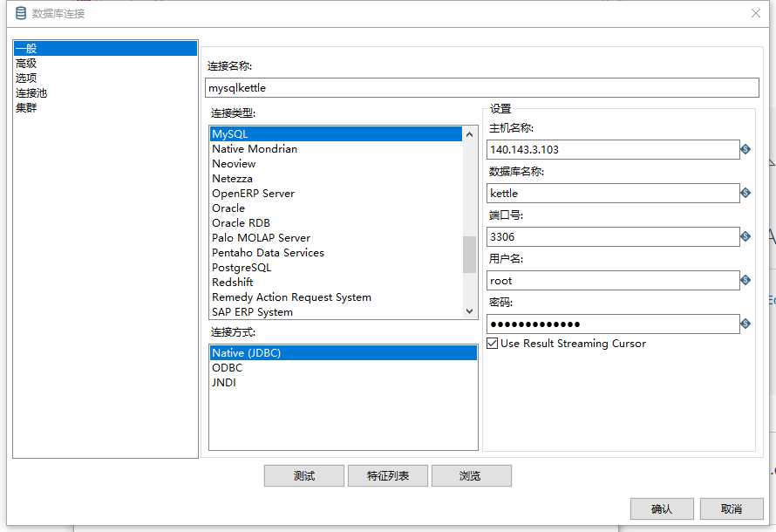
Task: Click the variable icon beside 用户名 field
Action: [x=746, y=280]
